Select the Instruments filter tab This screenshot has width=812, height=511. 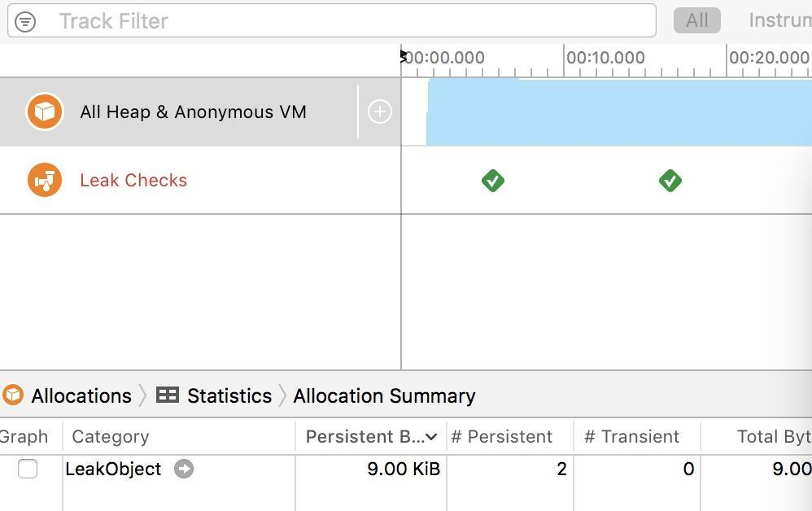[779, 20]
